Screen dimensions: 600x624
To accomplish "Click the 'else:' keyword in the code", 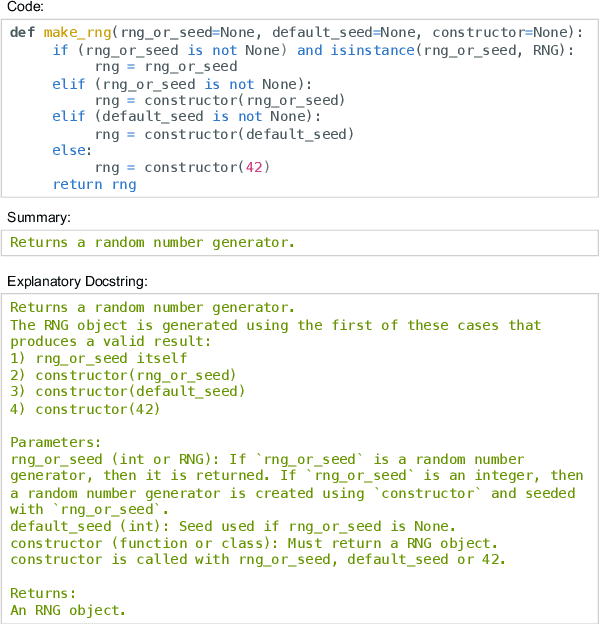I will click(72, 150).
